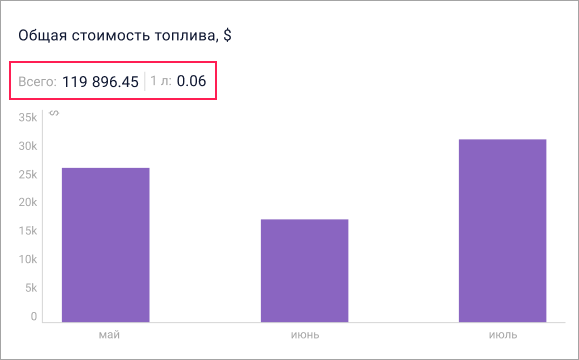This screenshot has height=360, width=579.
Task: Click the Всего label
Action: pyautogui.click(x=37, y=82)
